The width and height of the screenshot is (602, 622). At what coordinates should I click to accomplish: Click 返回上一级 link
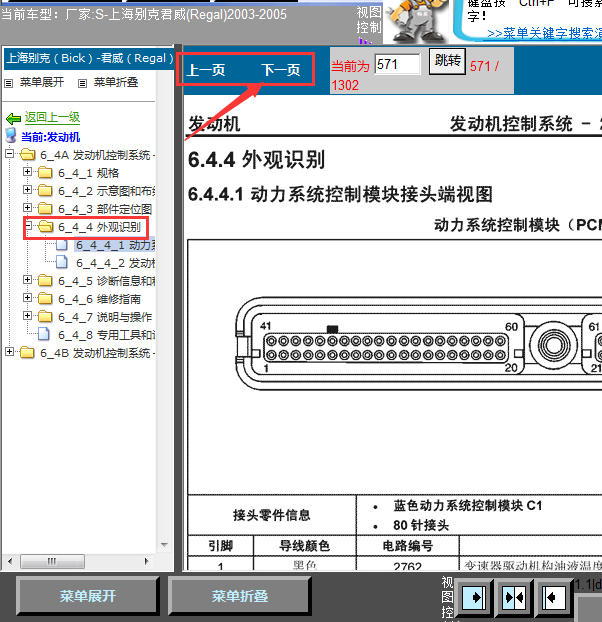52,117
